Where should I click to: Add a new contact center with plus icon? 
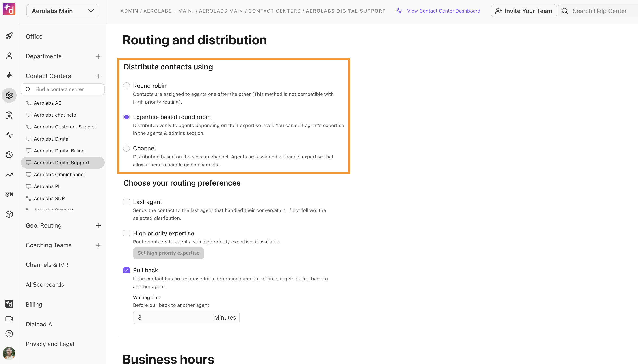coord(98,76)
